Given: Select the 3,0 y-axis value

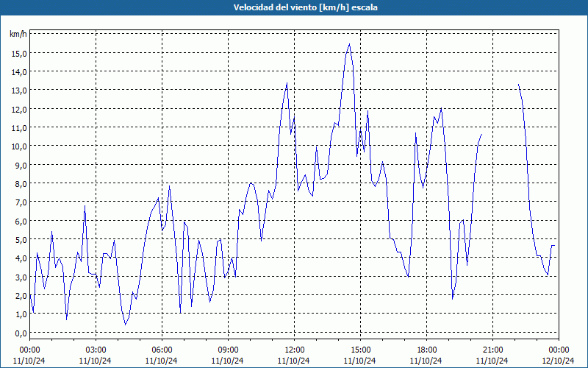Looking at the screenshot, I should click(x=21, y=277).
